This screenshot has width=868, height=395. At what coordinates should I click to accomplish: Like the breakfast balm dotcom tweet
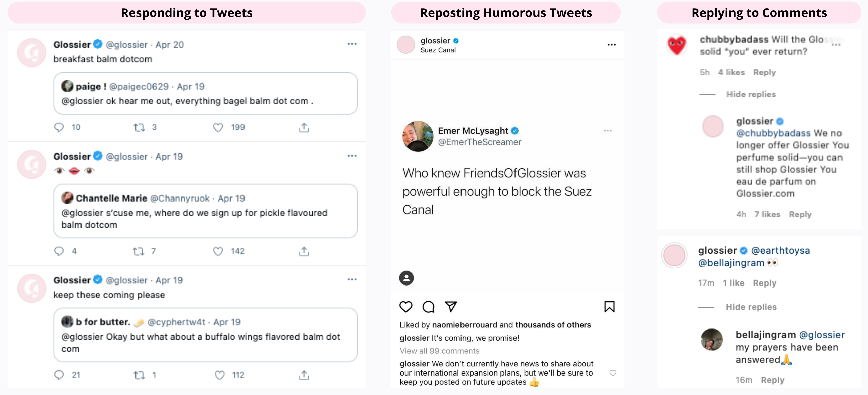(218, 128)
